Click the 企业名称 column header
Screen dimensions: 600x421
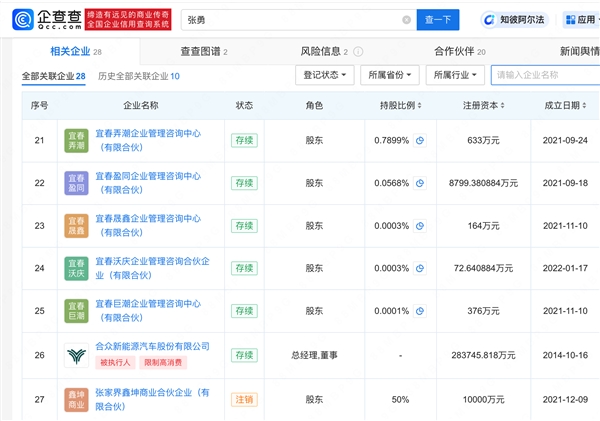(141, 105)
